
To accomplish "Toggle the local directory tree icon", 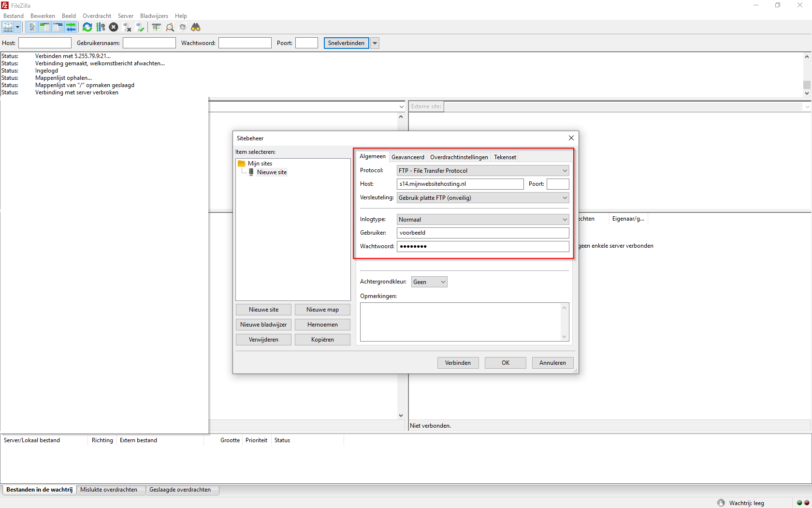I will (44, 27).
